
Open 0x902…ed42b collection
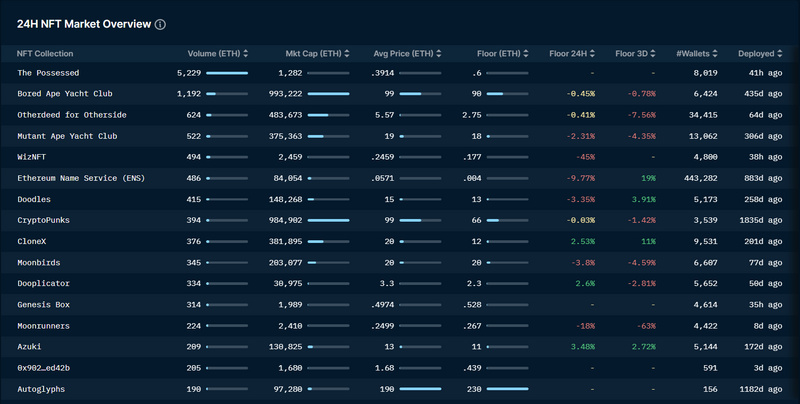pyautogui.click(x=43, y=368)
